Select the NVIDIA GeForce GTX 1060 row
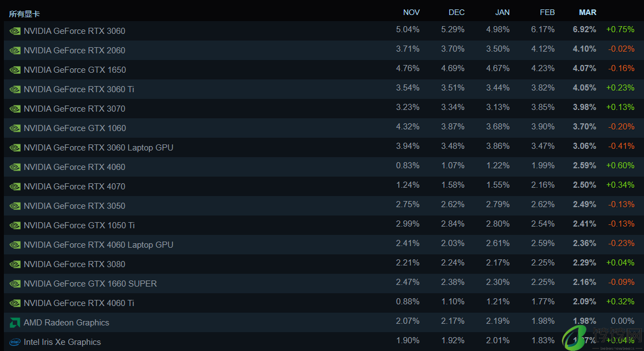This screenshot has height=351, width=644. (323, 128)
